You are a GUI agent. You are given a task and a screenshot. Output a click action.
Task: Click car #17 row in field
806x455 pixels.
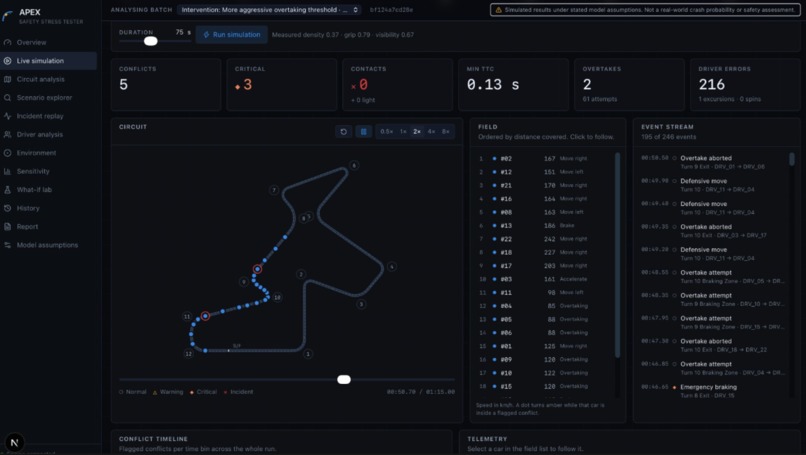[x=544, y=266]
